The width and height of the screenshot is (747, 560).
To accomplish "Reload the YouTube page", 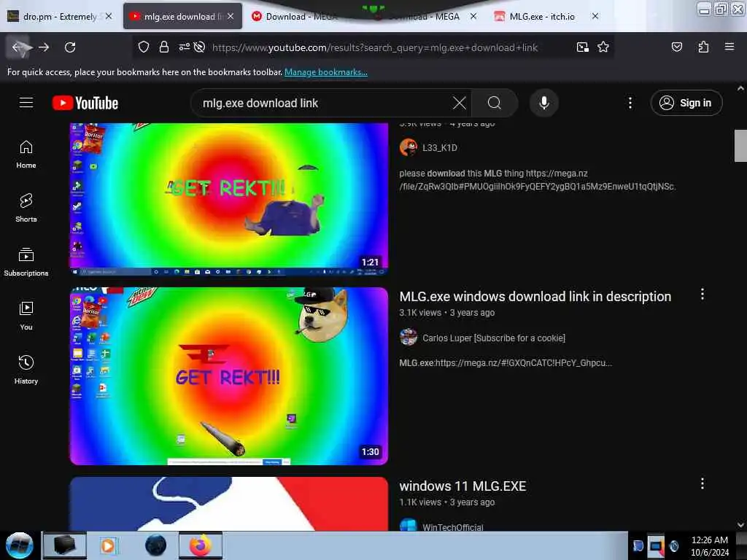I will click(70, 47).
